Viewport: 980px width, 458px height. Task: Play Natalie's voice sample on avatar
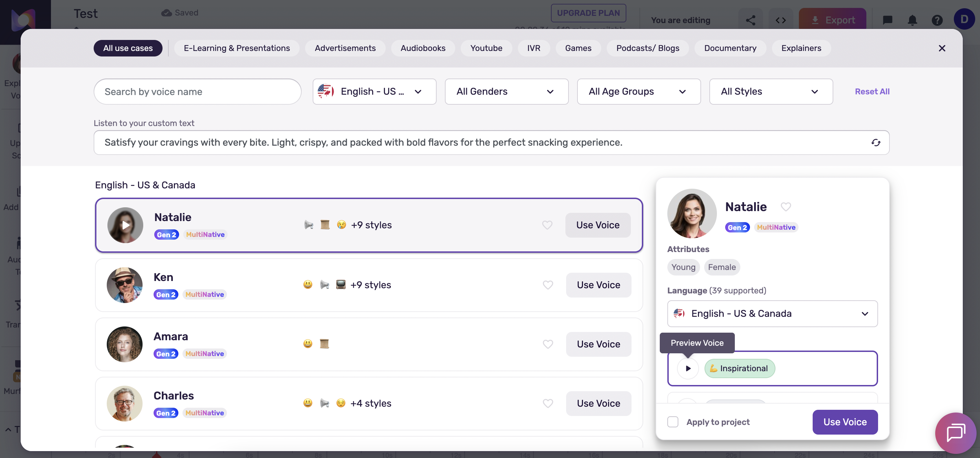[x=125, y=225]
